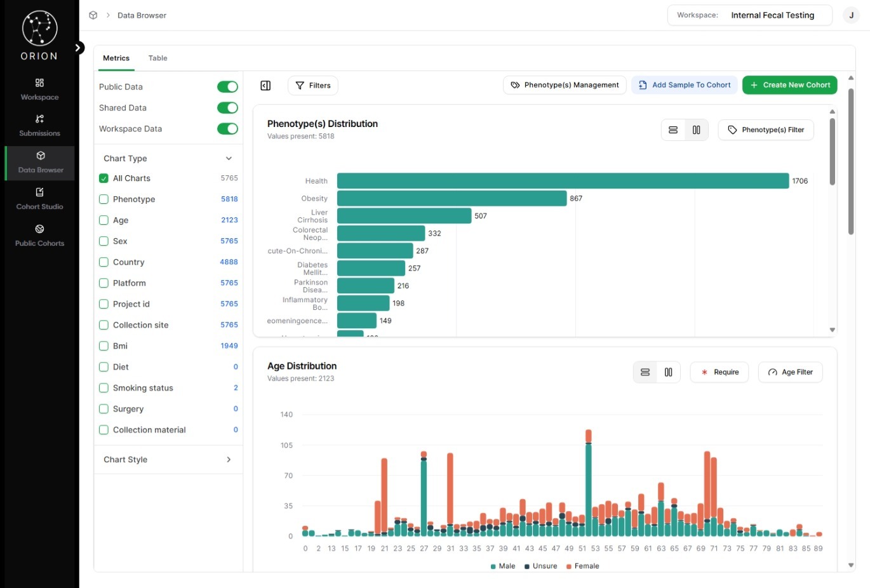
Task: Collapse the Chart Type section
Action: [x=229, y=159]
